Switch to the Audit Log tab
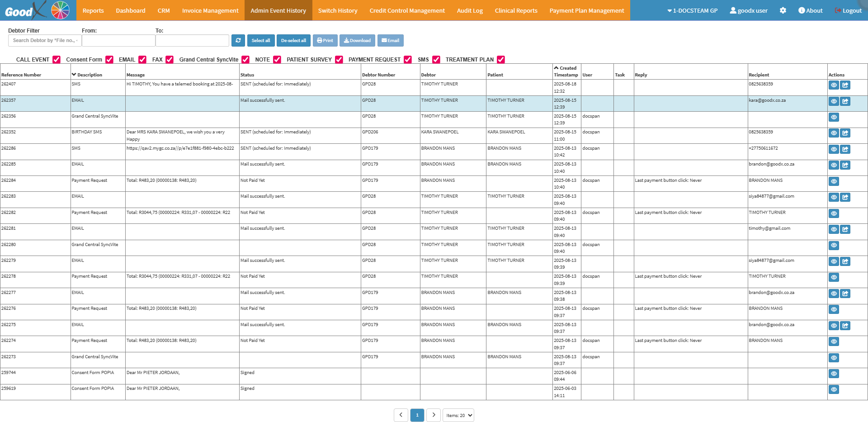 click(x=470, y=10)
